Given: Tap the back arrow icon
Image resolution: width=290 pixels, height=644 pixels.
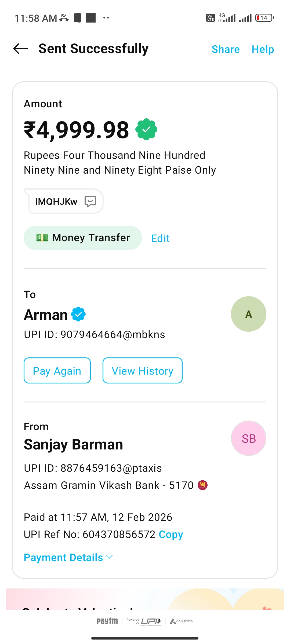Looking at the screenshot, I should point(21,49).
